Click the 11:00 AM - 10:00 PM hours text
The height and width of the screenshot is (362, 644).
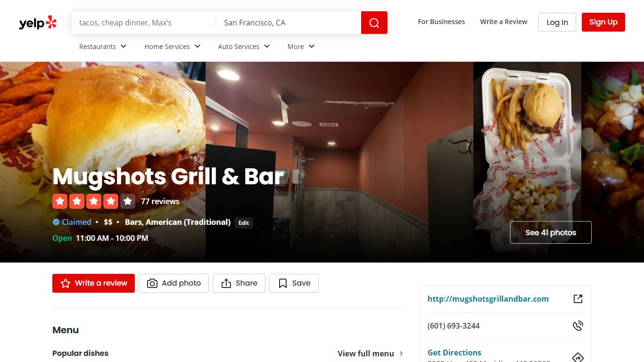[x=112, y=238]
